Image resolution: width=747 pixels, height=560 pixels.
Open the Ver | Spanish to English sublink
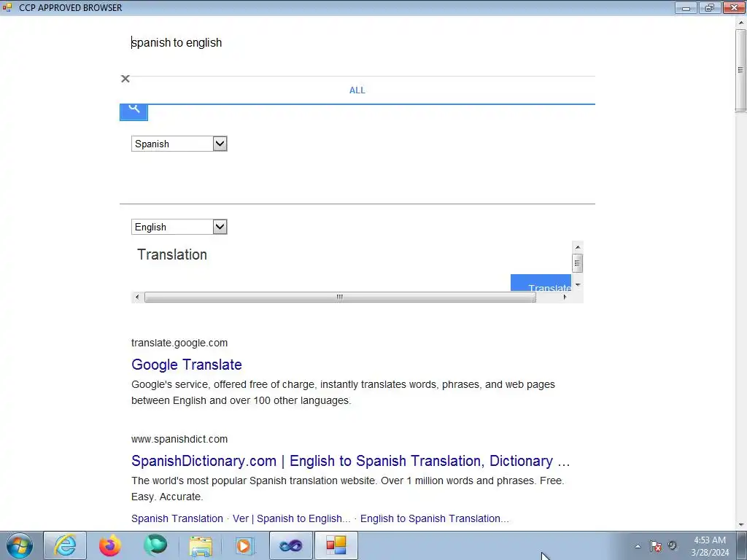coord(292,518)
